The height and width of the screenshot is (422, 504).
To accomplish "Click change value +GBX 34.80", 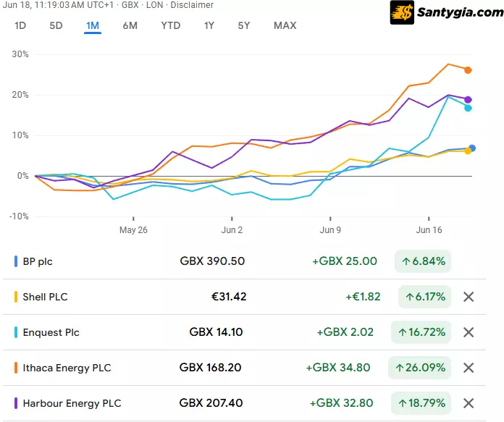I will point(338,368).
